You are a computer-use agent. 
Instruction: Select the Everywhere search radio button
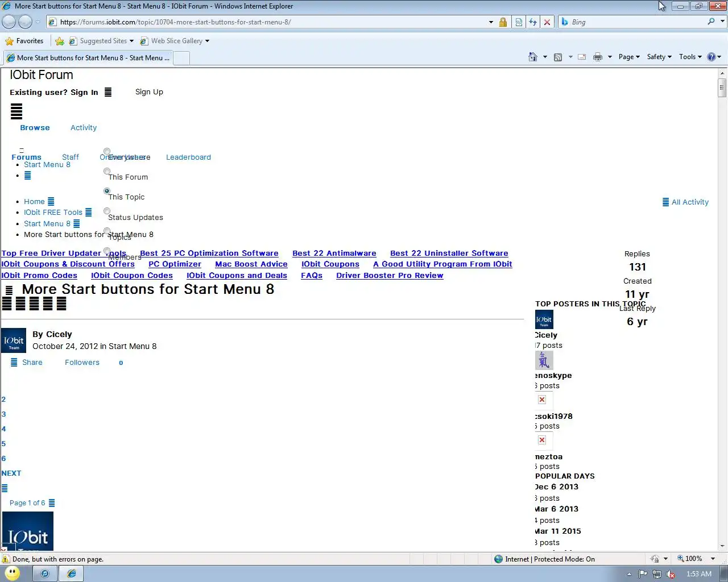107,152
